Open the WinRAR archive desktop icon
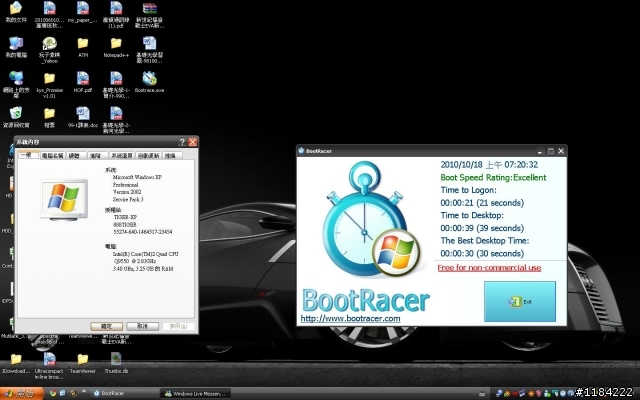 149,14
